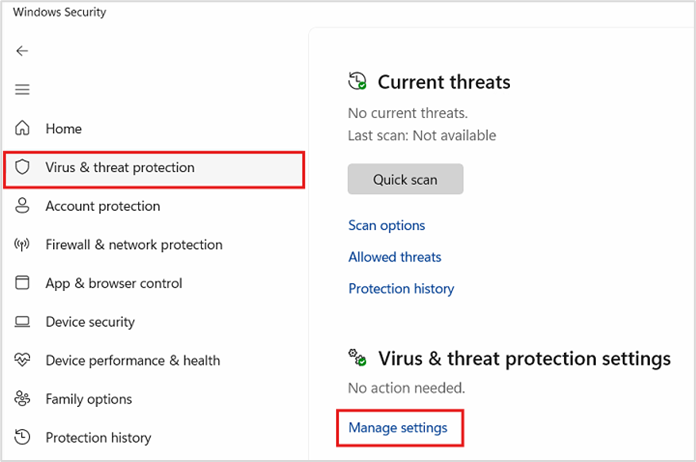Click the Firewall antenna icon
The width and height of the screenshot is (696, 462).
tap(22, 244)
